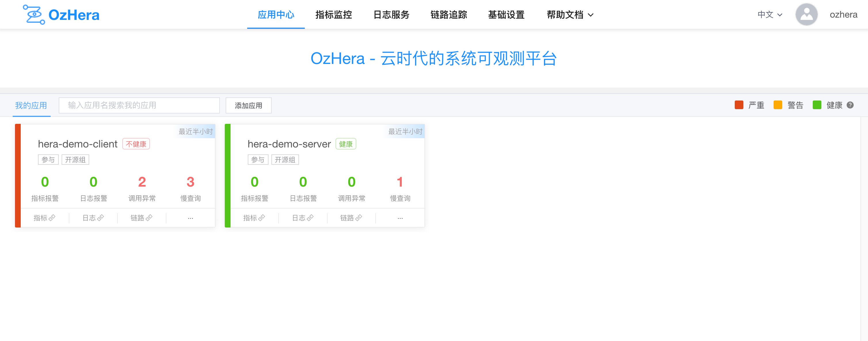The height and width of the screenshot is (341, 868).
Task: Open 指标 link icon on hera-demo-server card
Action: pos(262,218)
